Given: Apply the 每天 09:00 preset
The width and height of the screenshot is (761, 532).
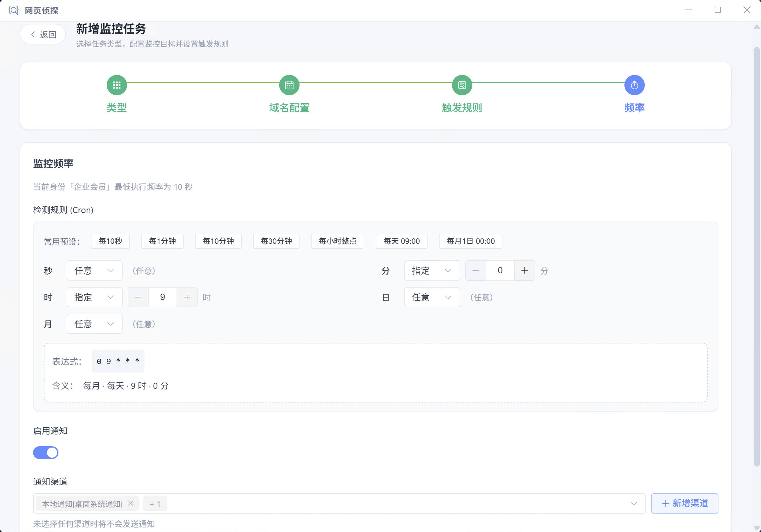Looking at the screenshot, I should (401, 241).
